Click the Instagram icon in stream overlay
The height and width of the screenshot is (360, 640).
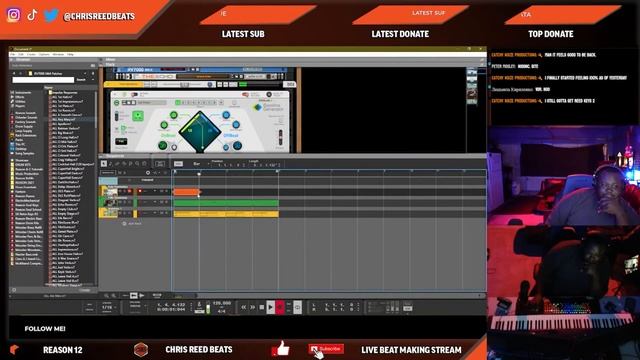pyautogui.click(x=13, y=15)
